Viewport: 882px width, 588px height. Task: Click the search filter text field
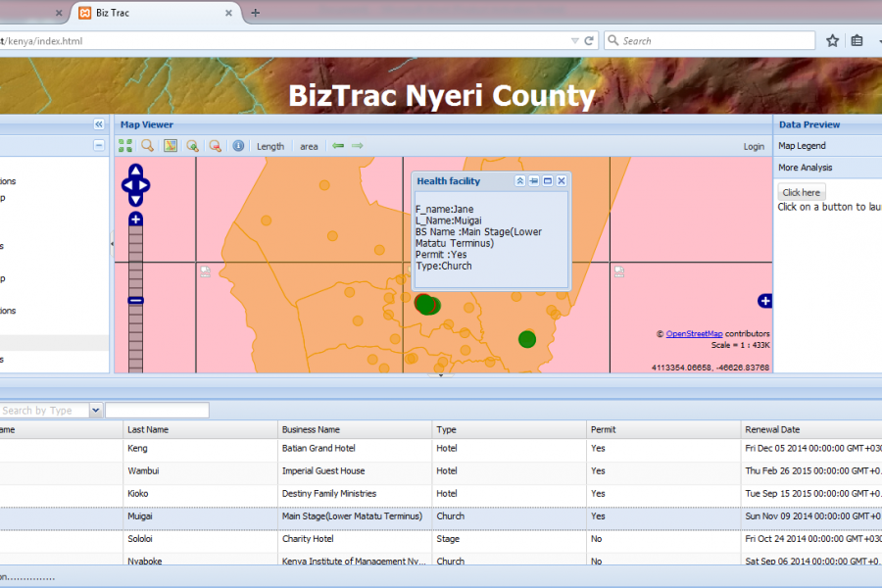click(x=157, y=411)
